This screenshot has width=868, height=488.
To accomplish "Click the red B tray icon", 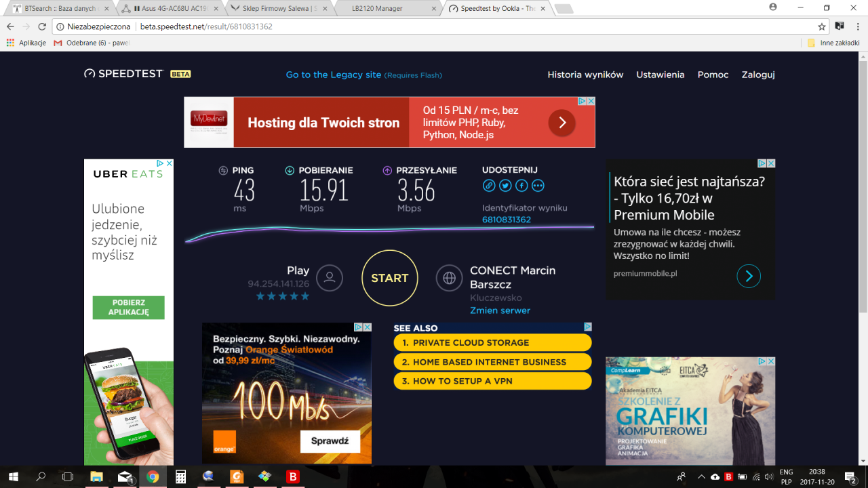I will pyautogui.click(x=728, y=476).
